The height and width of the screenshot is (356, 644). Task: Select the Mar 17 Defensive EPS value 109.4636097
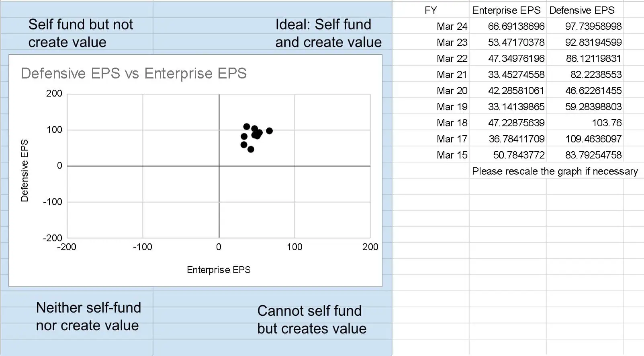pyautogui.click(x=593, y=139)
